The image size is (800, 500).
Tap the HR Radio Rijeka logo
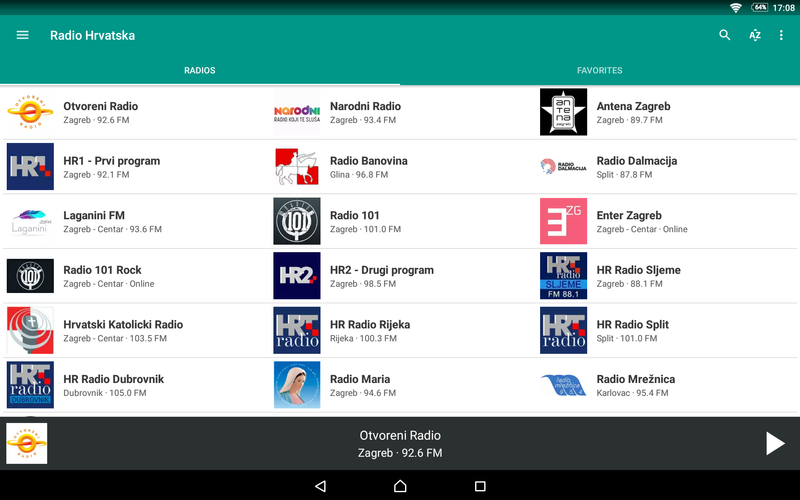[297, 330]
